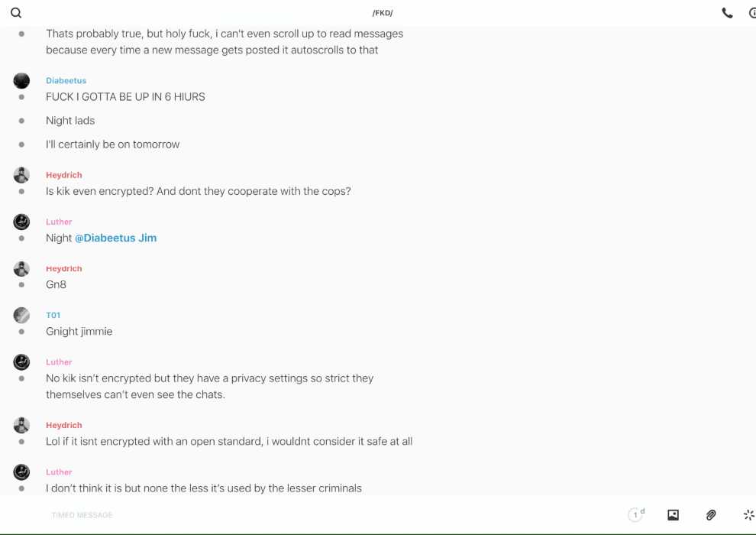This screenshot has height=535, width=756.
Task: Open conversation info at top right
Action: pyautogui.click(x=752, y=13)
